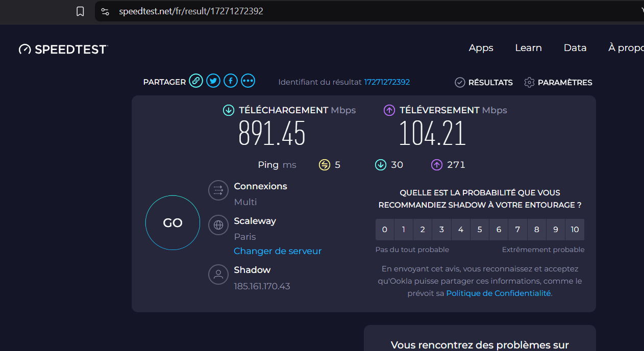Rate recommendation 1
The width and height of the screenshot is (644, 351).
coord(404,230)
